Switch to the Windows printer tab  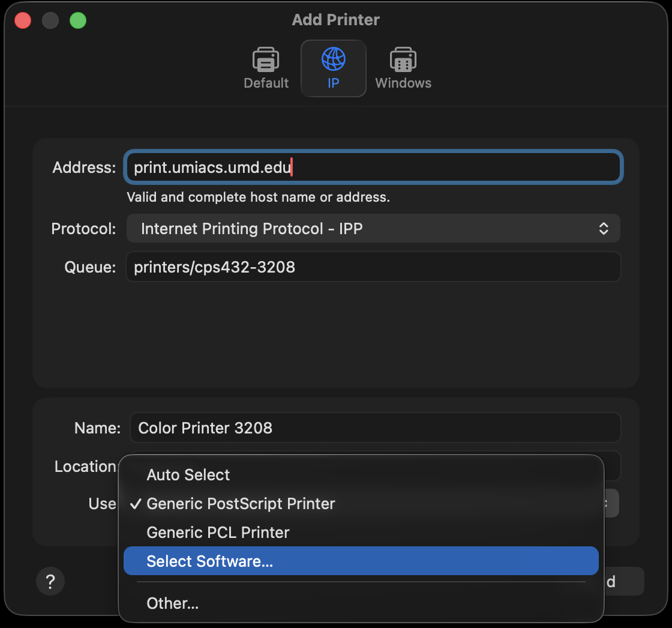pyautogui.click(x=403, y=61)
